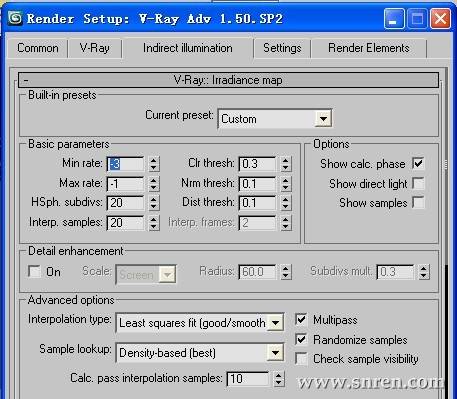Image resolution: width=457 pixels, height=399 pixels.
Task: Adjust the Clr thresh spinner
Action: coord(285,164)
